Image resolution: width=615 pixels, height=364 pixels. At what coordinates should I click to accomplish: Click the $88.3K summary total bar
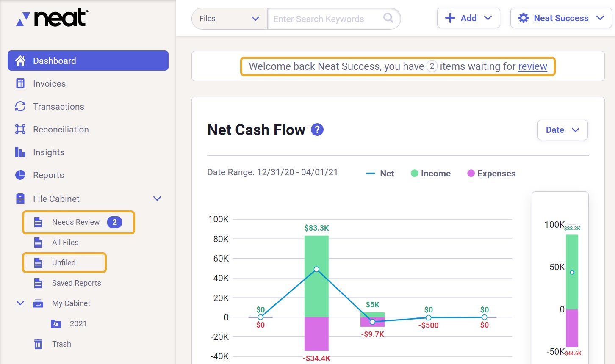tap(572, 272)
